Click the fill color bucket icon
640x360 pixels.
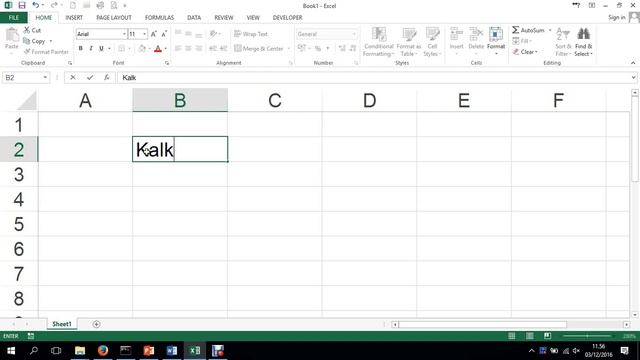tap(142, 49)
